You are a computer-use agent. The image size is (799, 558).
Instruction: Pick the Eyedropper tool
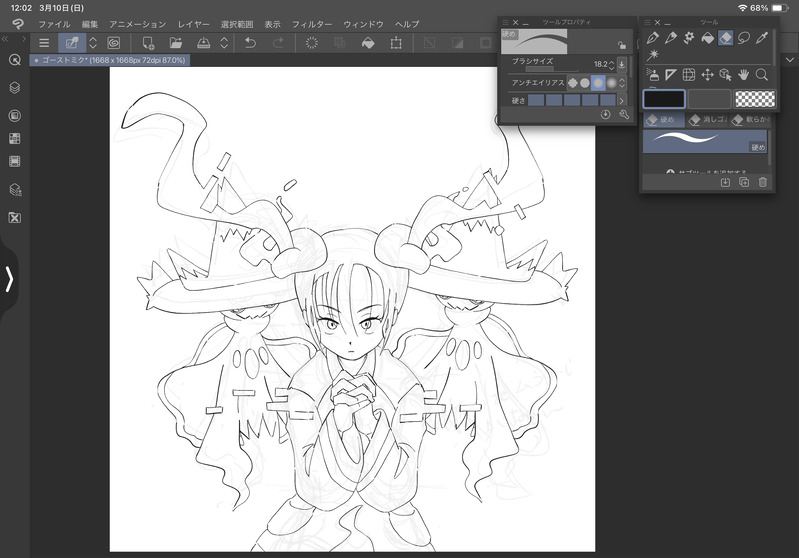tap(762, 38)
